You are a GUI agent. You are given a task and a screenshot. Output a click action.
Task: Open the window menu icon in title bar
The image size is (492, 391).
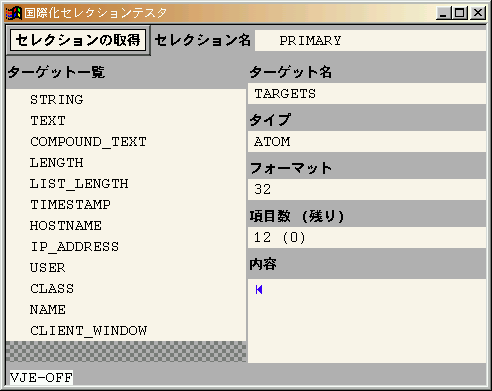click(x=14, y=13)
